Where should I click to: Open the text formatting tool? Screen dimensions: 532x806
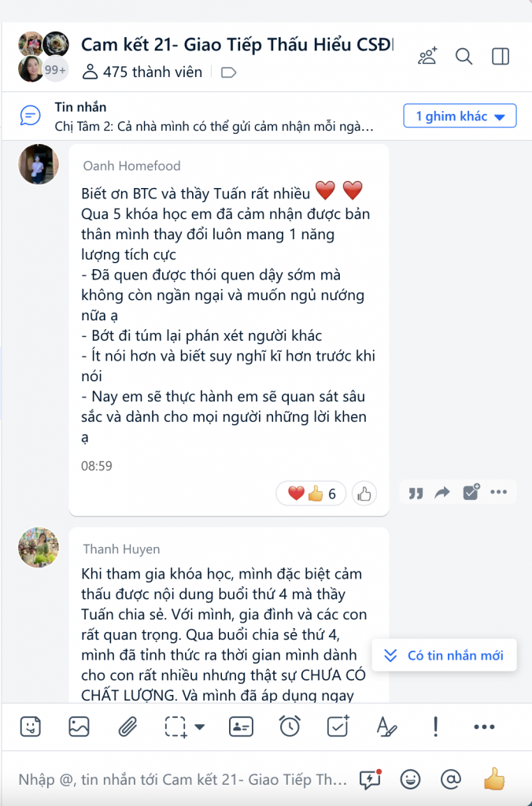click(386, 727)
